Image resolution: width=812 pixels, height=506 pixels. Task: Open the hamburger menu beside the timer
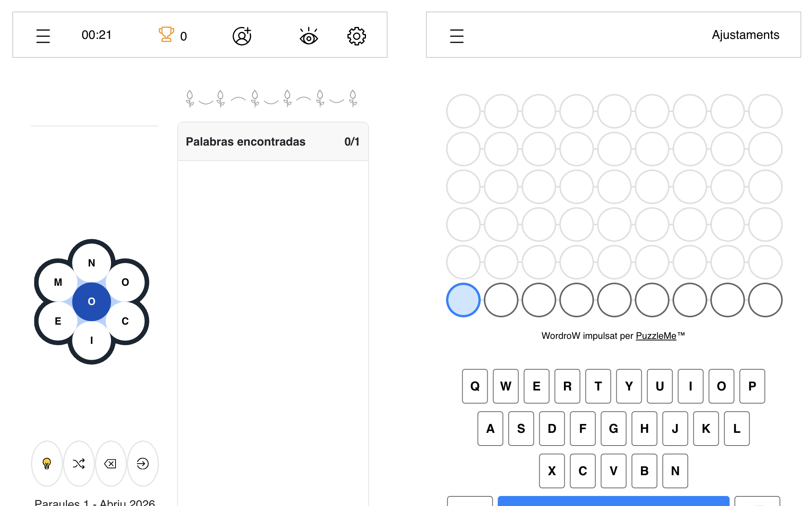click(43, 36)
